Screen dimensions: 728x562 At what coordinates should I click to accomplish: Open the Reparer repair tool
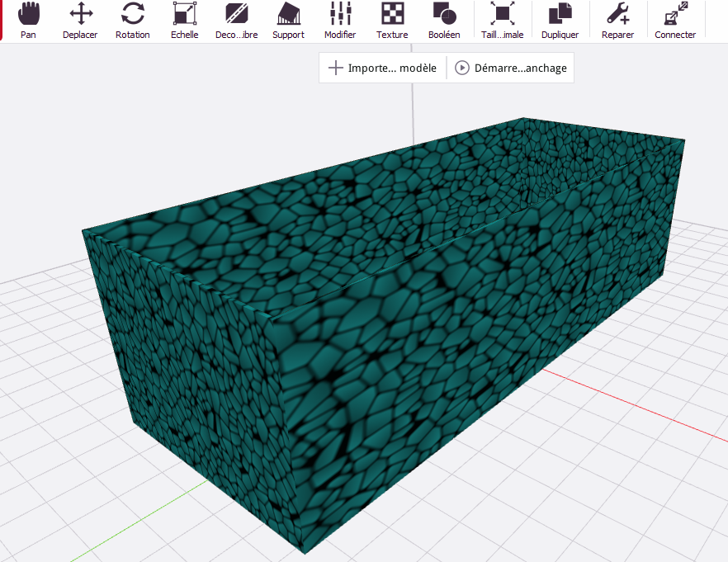pyautogui.click(x=617, y=21)
